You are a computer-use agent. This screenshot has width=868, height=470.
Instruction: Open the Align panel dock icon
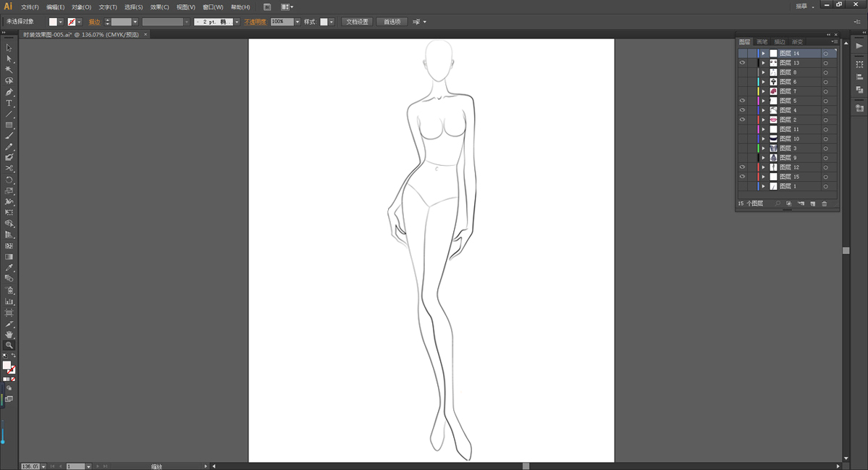(x=859, y=77)
